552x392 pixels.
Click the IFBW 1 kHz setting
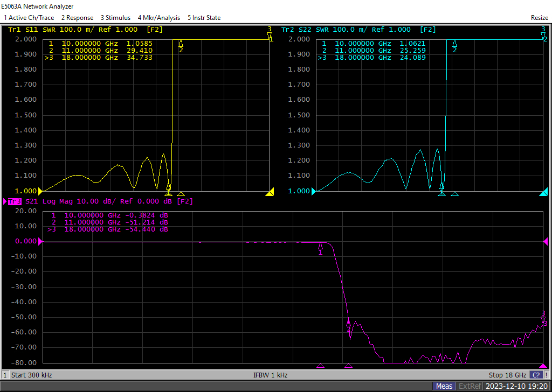pos(270,375)
